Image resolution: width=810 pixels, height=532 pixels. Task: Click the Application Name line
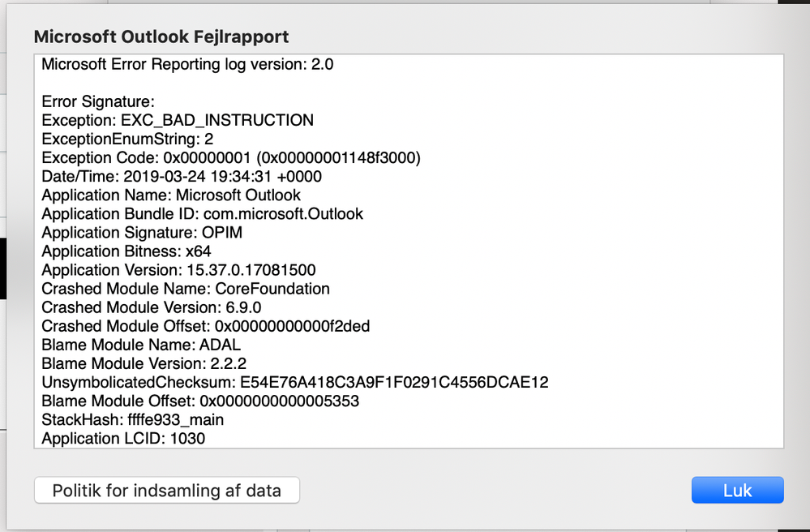point(171,195)
